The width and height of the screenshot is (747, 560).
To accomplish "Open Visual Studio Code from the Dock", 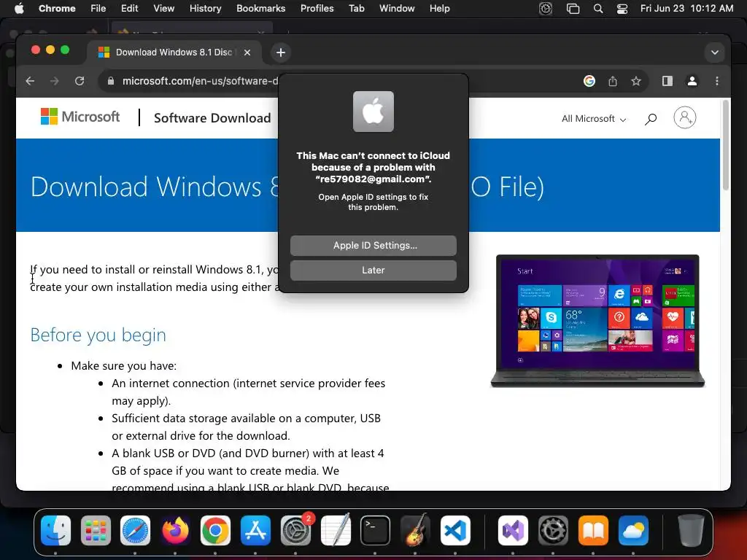I will [455, 530].
